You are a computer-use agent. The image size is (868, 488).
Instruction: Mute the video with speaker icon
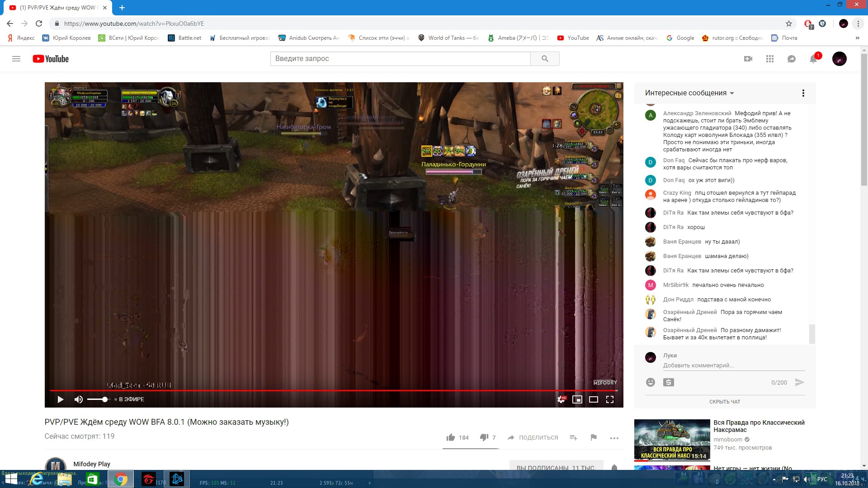(x=79, y=399)
